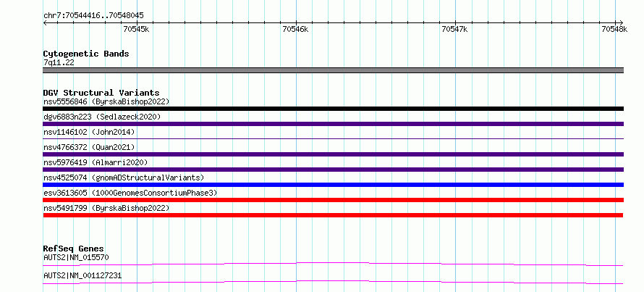Click the nsv5556846 black variant bar

[333, 109]
